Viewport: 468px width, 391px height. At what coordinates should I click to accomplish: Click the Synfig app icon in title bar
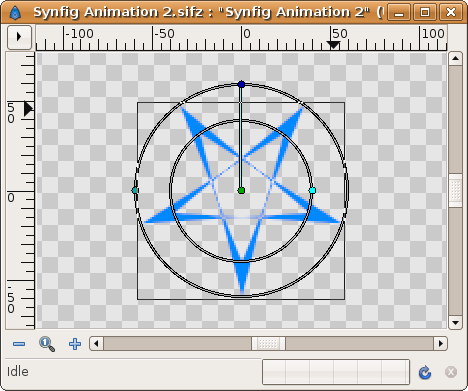15,13
